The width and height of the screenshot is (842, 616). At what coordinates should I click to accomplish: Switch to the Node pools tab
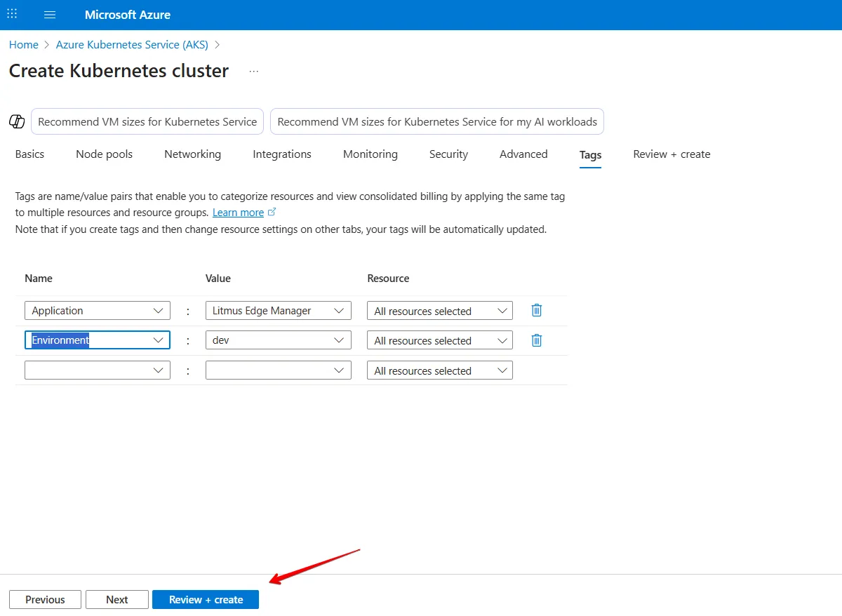[104, 154]
